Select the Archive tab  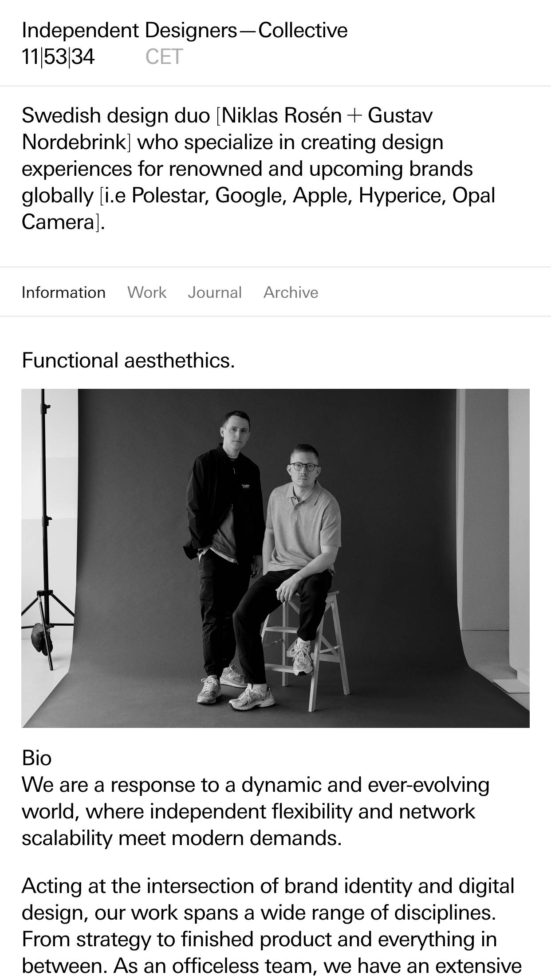291,292
